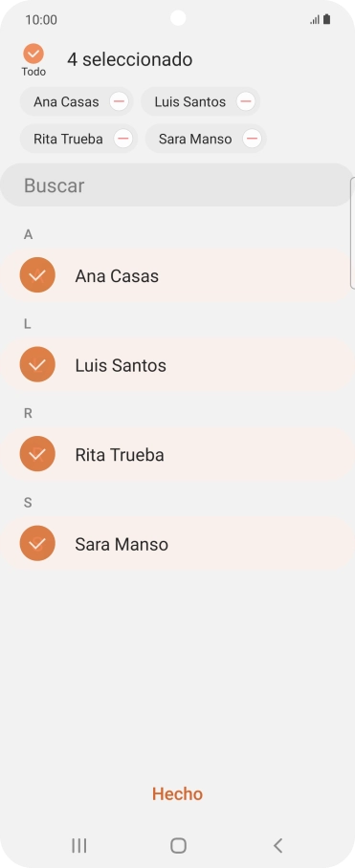Uncheck Rita Trueba contact checkbox

pyautogui.click(x=37, y=454)
